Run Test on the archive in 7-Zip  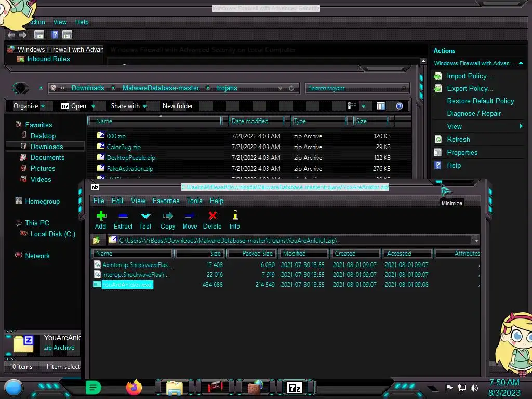click(145, 220)
